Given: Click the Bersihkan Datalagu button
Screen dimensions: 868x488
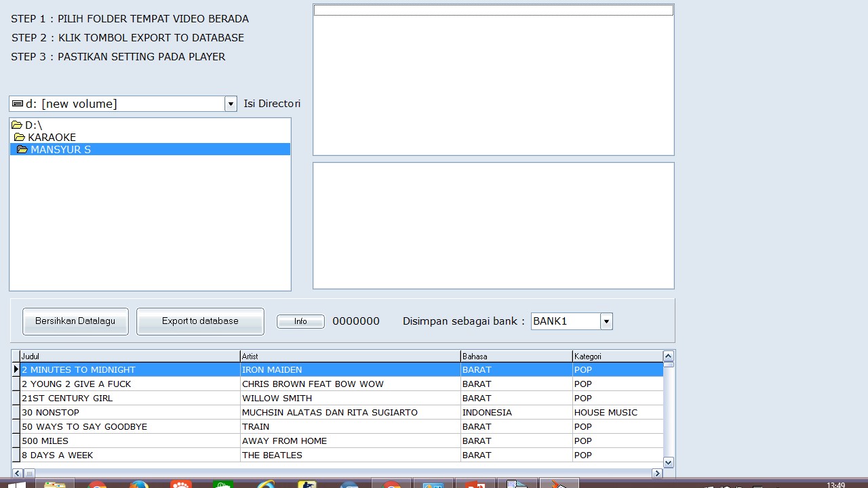Looking at the screenshot, I should pyautogui.click(x=75, y=321).
